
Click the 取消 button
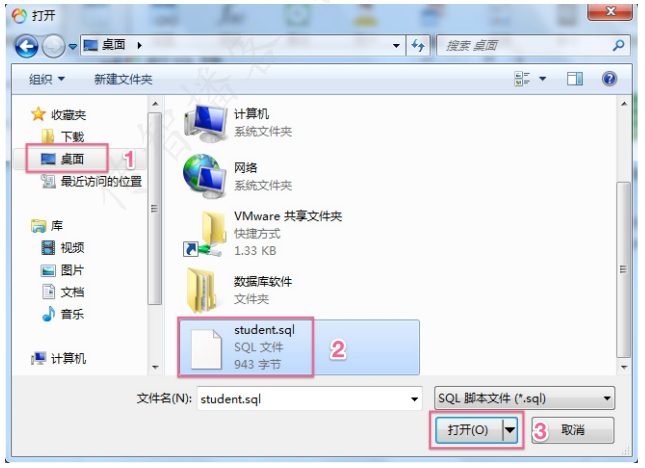coord(573,430)
